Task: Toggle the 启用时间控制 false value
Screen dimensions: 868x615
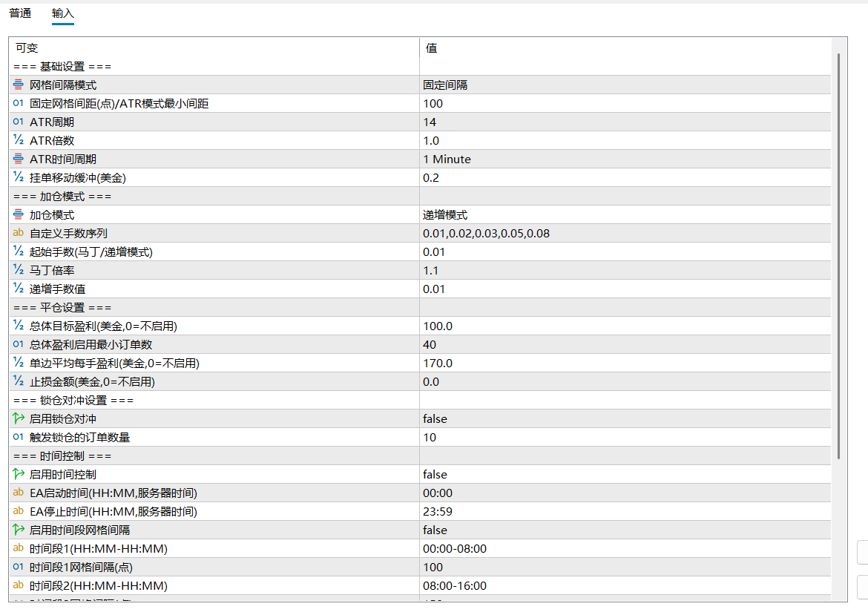Action: pos(625,474)
